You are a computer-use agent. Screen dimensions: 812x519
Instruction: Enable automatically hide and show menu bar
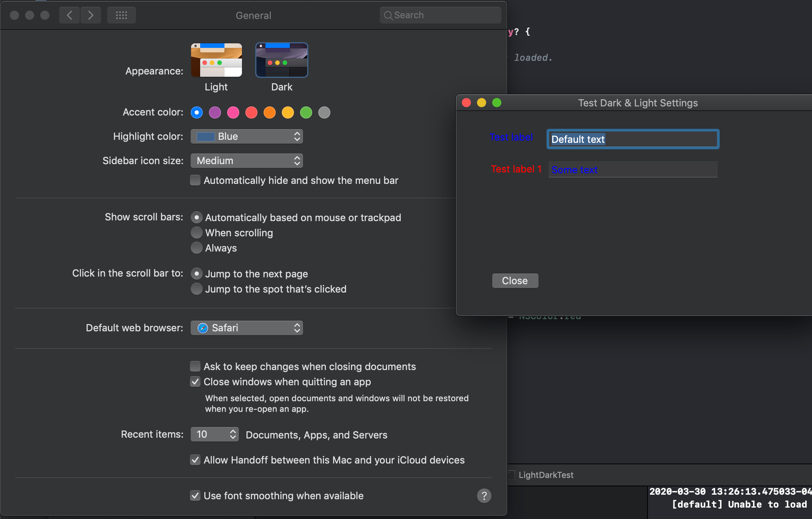coord(195,180)
